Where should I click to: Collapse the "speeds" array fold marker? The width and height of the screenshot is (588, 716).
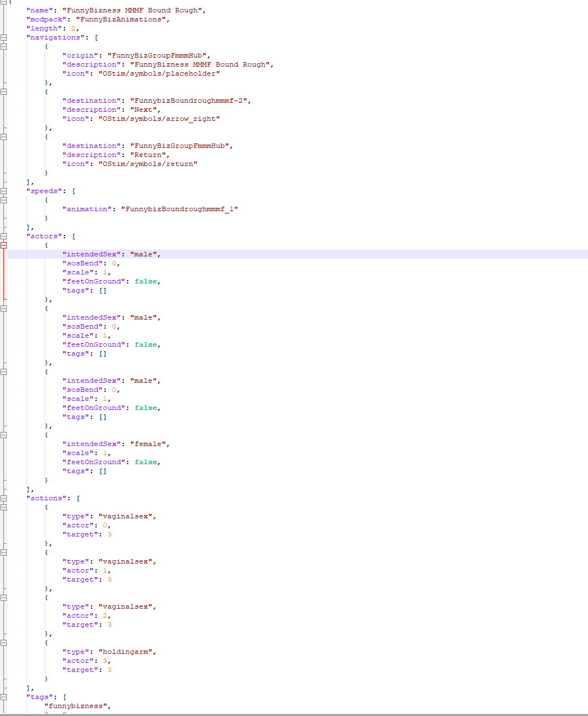(x=3, y=191)
